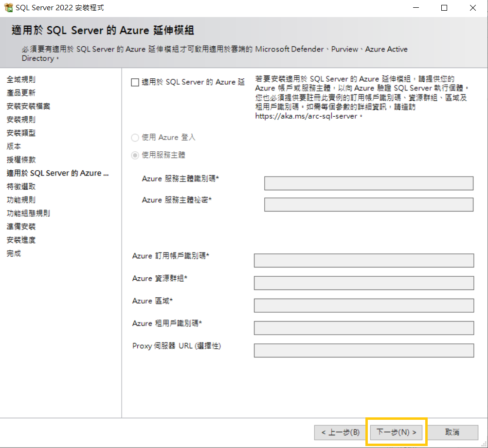Click the page heading 適用於 SQL Server 的 Azure 延伸模組
The image size is (488, 448).
pyautogui.click(x=103, y=30)
